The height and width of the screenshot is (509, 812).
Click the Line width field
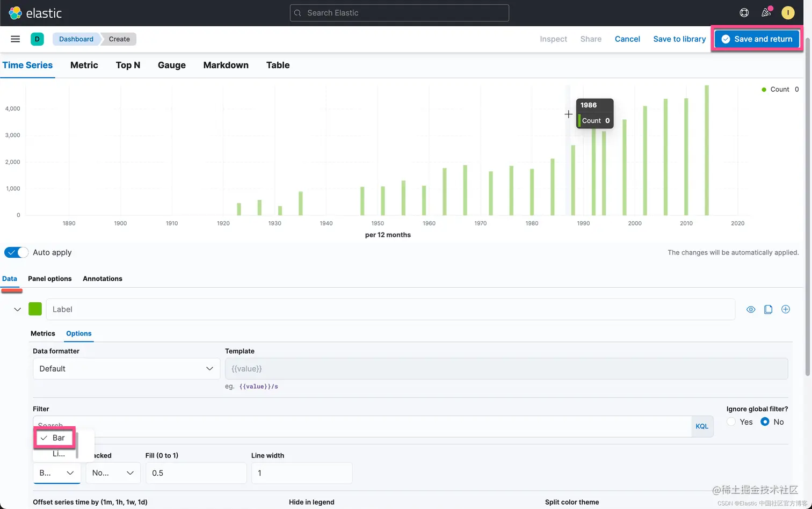click(302, 473)
